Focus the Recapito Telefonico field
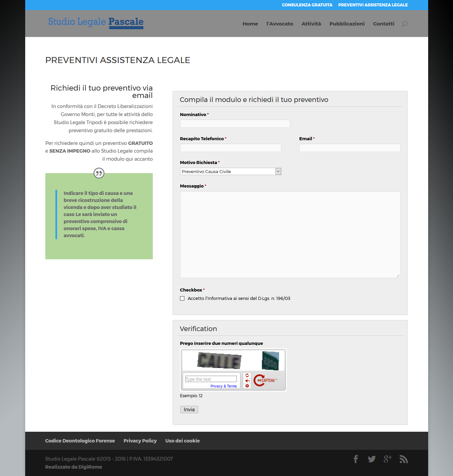The height and width of the screenshot is (476, 453). point(230,148)
